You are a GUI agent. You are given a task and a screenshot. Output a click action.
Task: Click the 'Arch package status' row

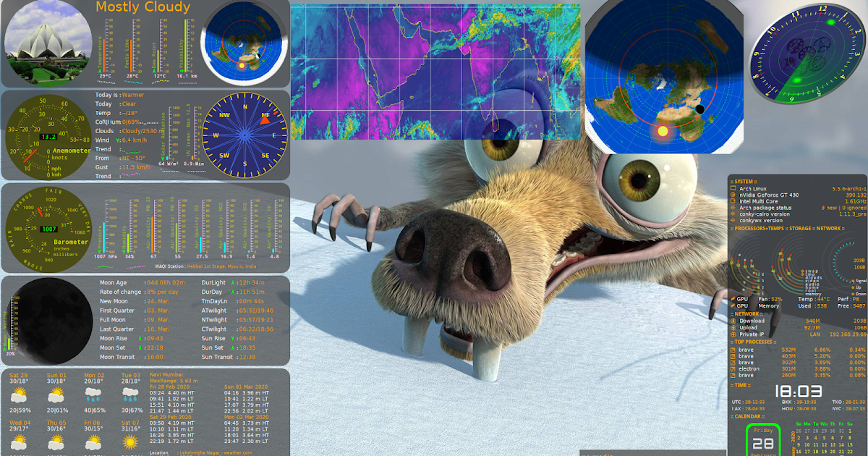pyautogui.click(x=799, y=208)
